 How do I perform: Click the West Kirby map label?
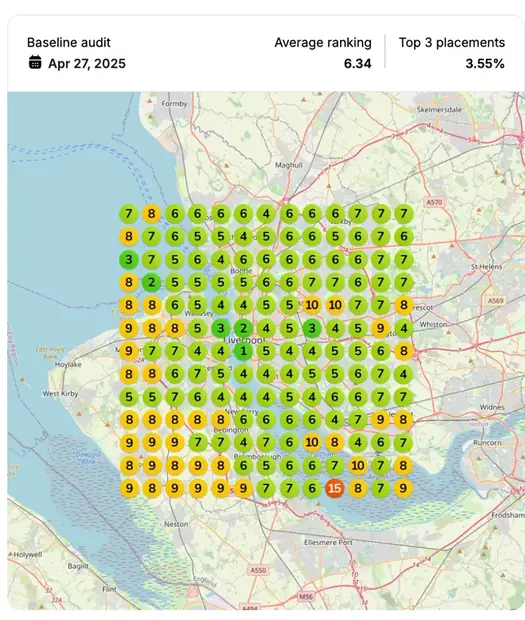(x=60, y=394)
